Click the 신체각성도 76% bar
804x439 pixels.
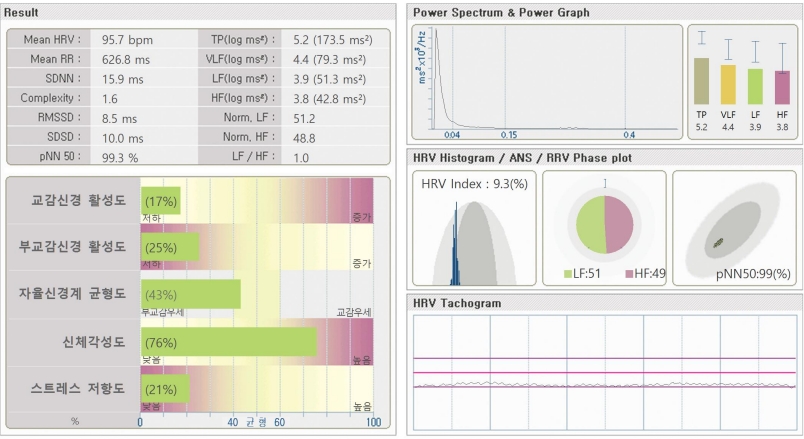pyautogui.click(x=228, y=342)
